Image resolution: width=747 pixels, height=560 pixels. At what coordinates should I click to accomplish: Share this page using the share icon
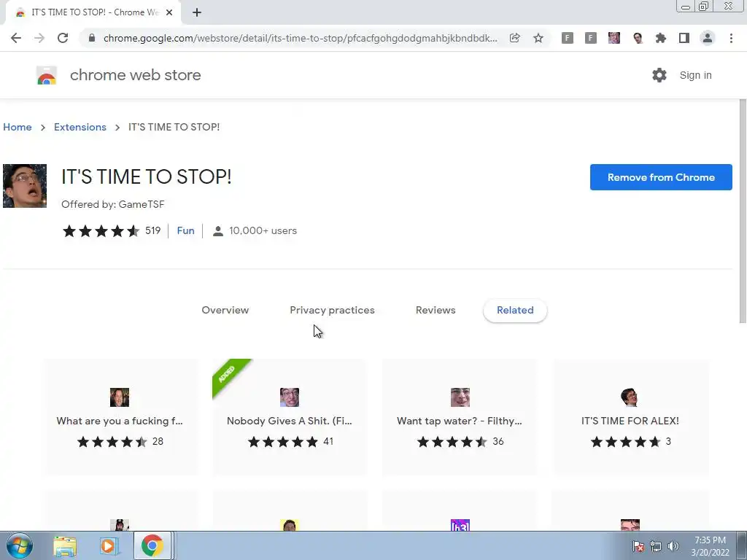(x=514, y=38)
